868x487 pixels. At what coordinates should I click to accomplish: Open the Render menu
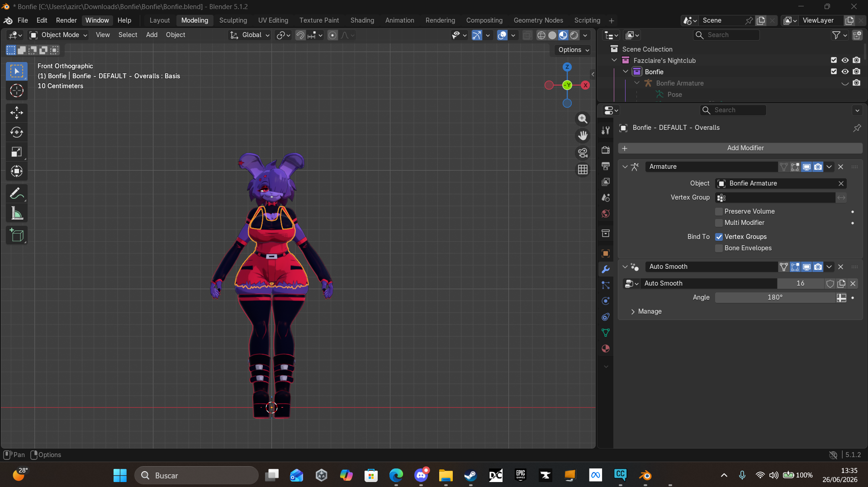[66, 20]
